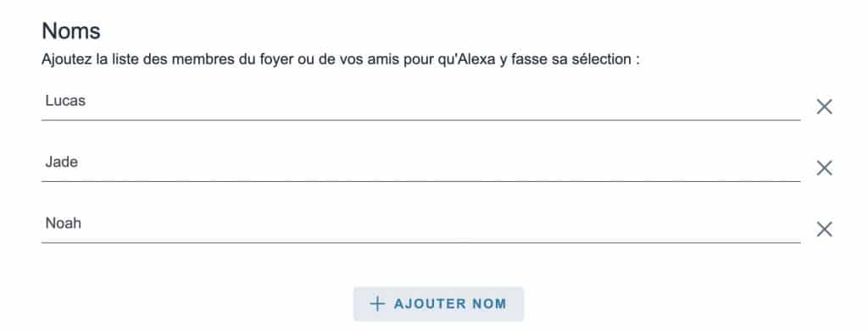Click the Noms section heading

click(71, 31)
